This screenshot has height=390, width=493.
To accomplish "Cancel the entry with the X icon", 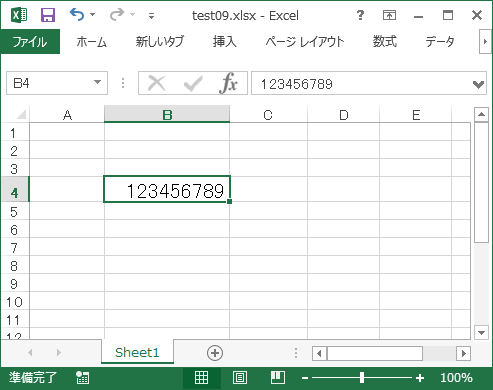I will (156, 83).
